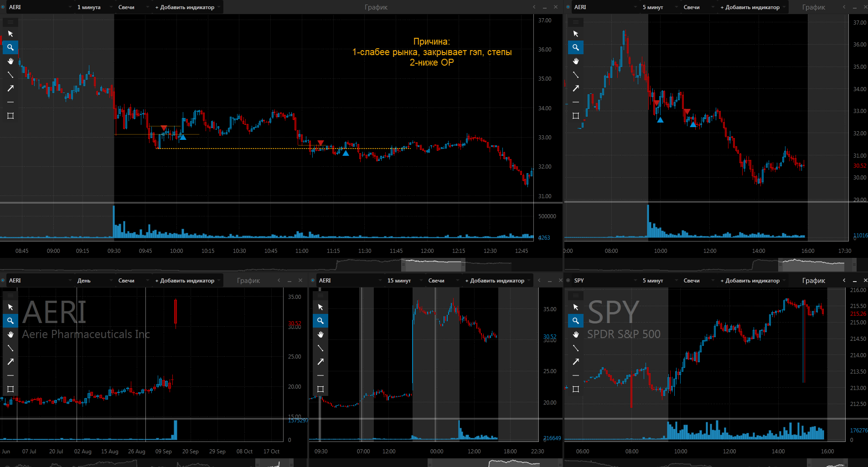Toggle the link indicator dot beside AERI День symbol
This screenshot has width=868, height=467.
[x=3, y=280]
